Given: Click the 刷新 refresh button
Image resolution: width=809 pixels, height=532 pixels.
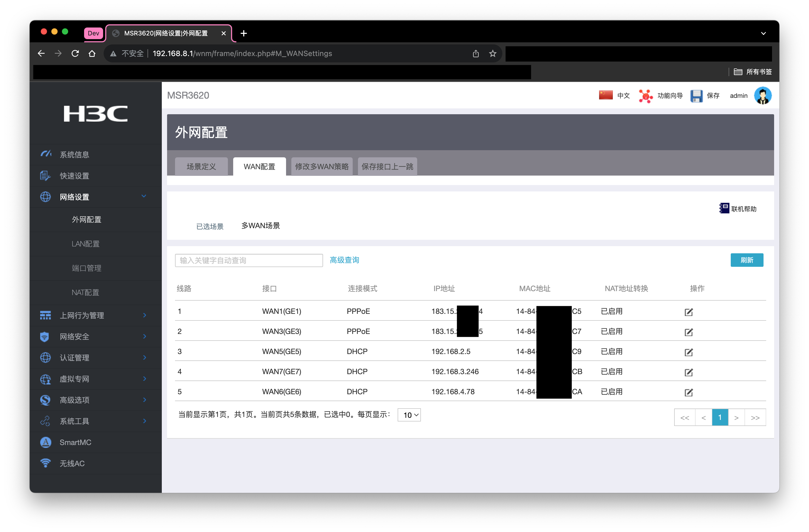Looking at the screenshot, I should coord(746,260).
